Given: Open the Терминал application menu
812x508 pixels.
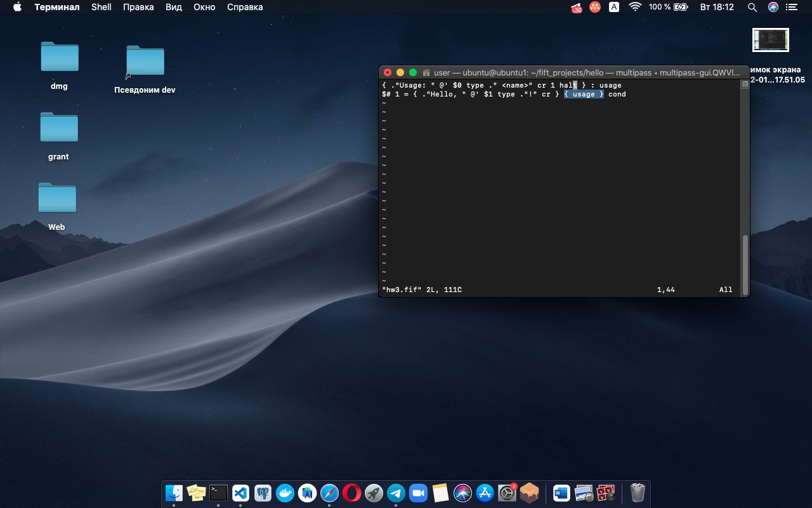Looking at the screenshot, I should click(57, 7).
